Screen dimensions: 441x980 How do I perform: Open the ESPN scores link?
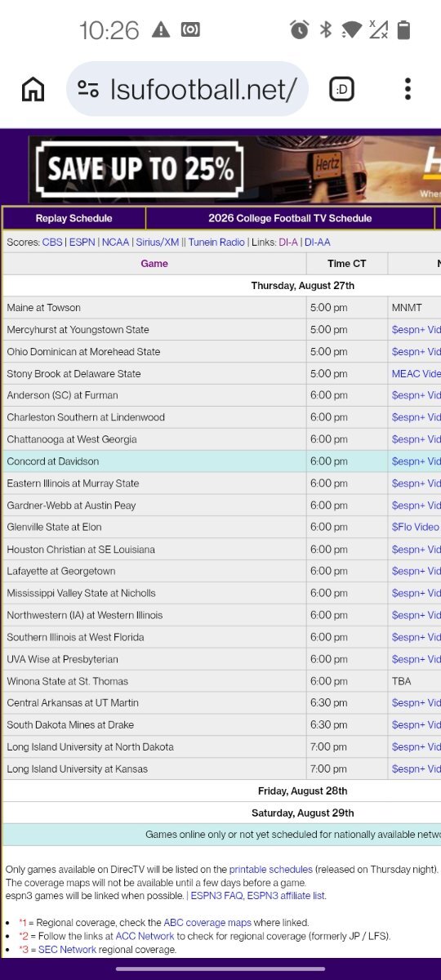pos(82,243)
